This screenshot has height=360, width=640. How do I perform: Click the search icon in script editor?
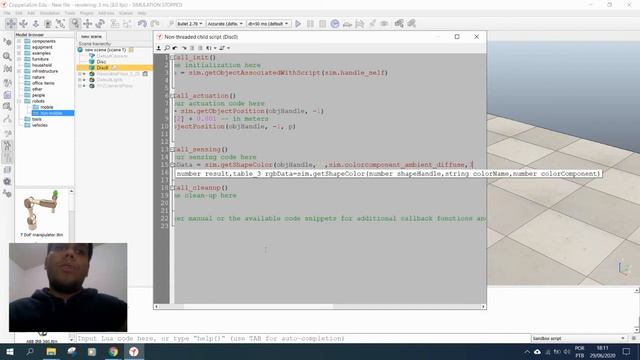167,48
